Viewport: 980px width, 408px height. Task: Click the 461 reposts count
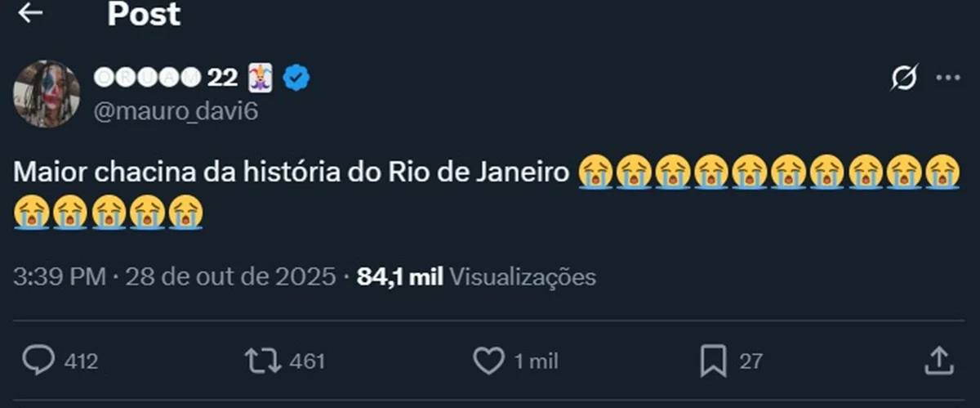tap(308, 361)
